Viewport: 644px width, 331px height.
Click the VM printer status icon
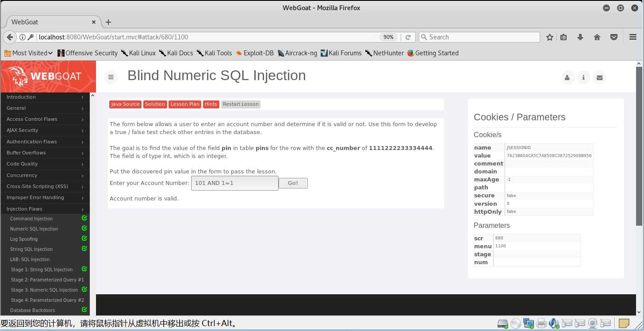pyautogui.click(x=541, y=323)
